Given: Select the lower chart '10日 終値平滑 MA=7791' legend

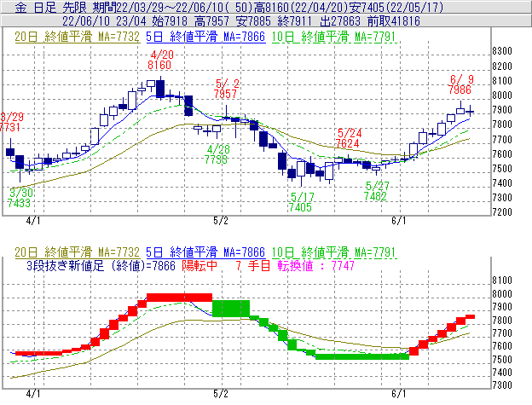Looking at the screenshot, I should click(334, 252).
